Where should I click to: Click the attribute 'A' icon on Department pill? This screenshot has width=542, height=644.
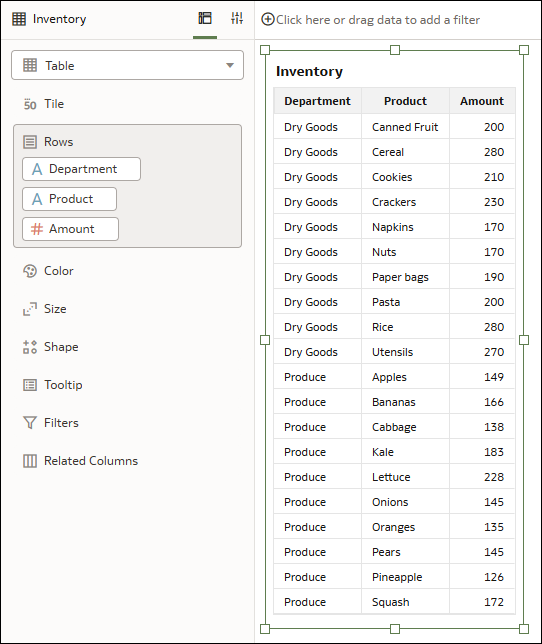click(37, 169)
